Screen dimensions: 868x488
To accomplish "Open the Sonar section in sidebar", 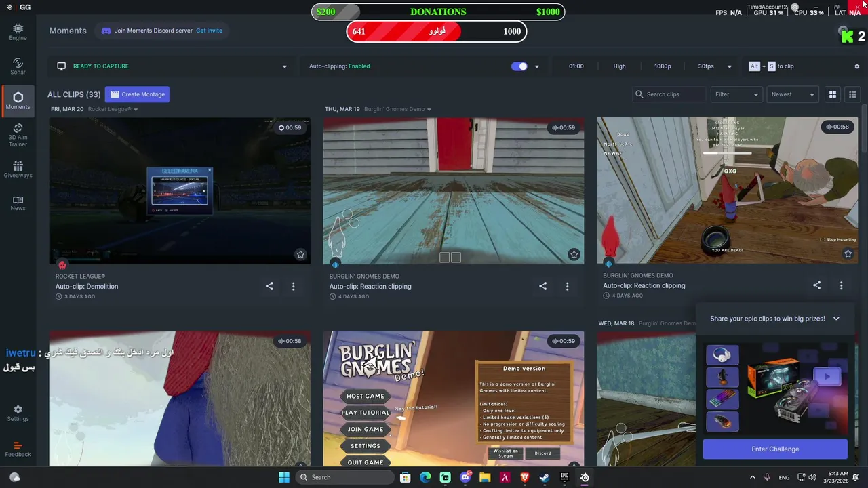I will click(18, 66).
